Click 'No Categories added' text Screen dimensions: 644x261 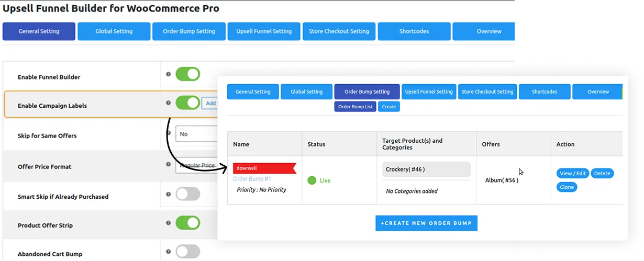pos(412,191)
